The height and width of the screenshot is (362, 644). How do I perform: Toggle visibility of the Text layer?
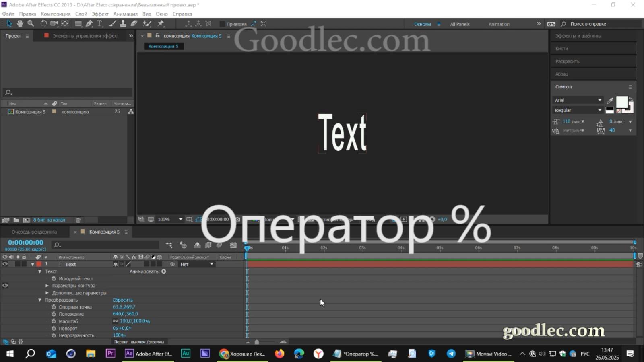click(5, 264)
